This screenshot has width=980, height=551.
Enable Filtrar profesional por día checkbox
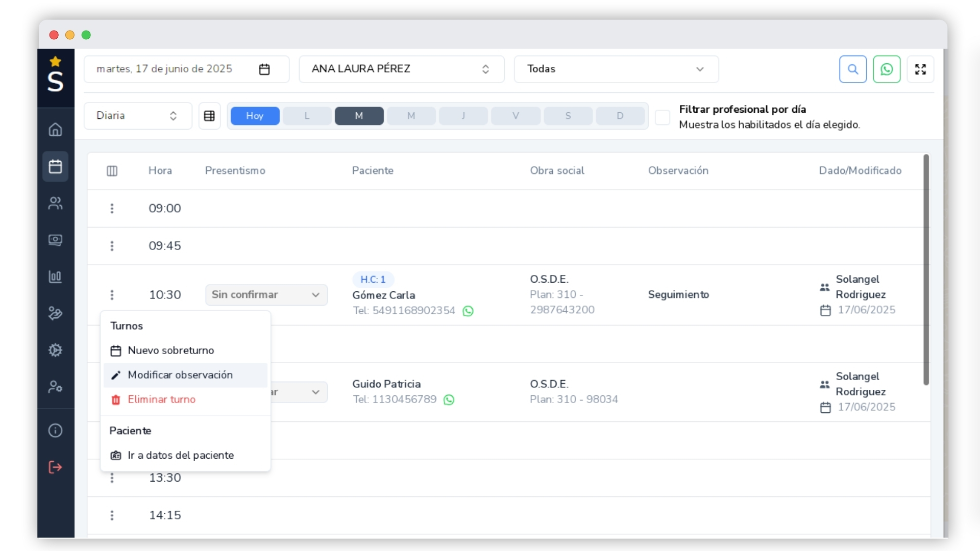point(662,117)
